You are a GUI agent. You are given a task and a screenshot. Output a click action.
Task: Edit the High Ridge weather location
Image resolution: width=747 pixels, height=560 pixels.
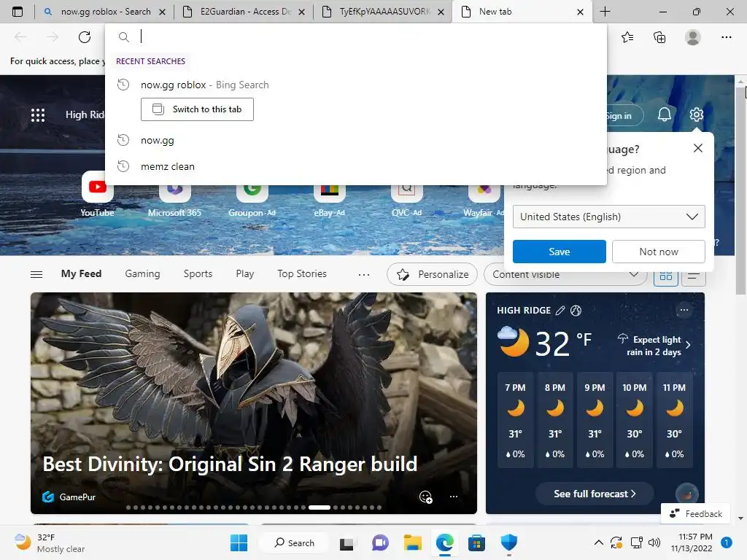tap(560, 311)
